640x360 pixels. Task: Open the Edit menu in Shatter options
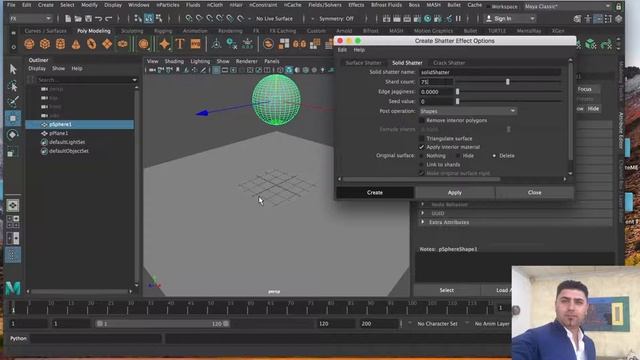click(342, 50)
